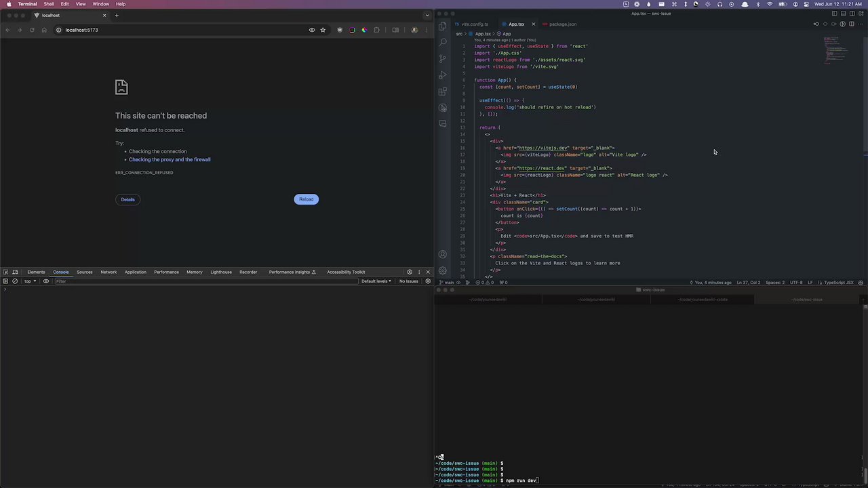Close the App.tsx editor tab
Screen dimensions: 868x488
pos(533,24)
